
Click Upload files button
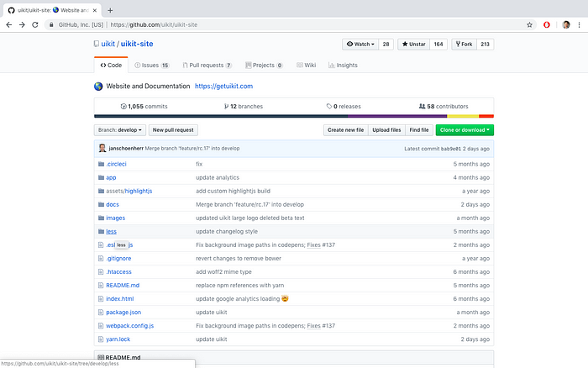(x=386, y=129)
